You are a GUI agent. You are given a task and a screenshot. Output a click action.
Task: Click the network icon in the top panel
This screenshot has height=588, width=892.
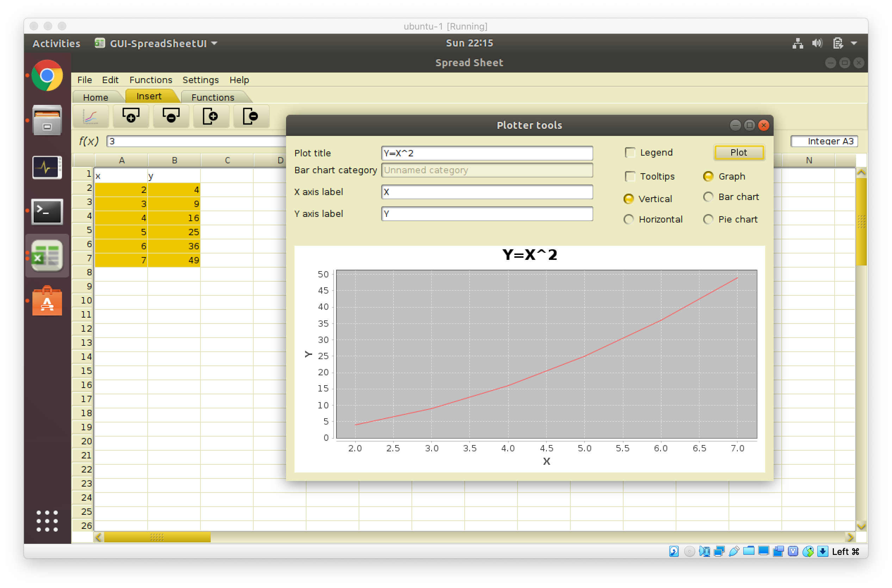pyautogui.click(x=797, y=43)
